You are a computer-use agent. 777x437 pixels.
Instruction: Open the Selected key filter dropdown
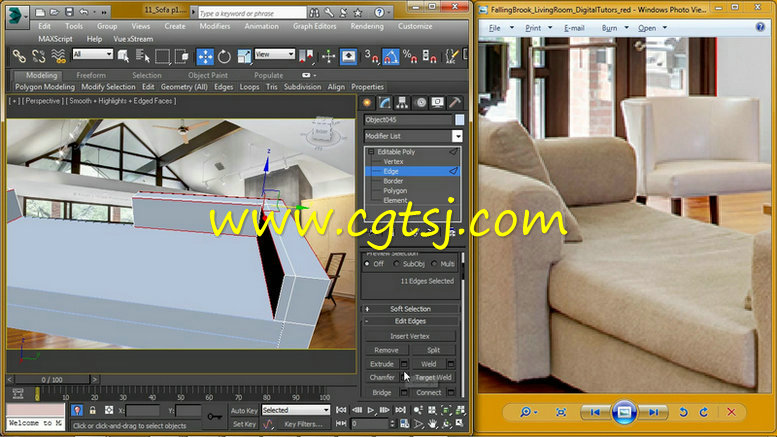[295, 410]
